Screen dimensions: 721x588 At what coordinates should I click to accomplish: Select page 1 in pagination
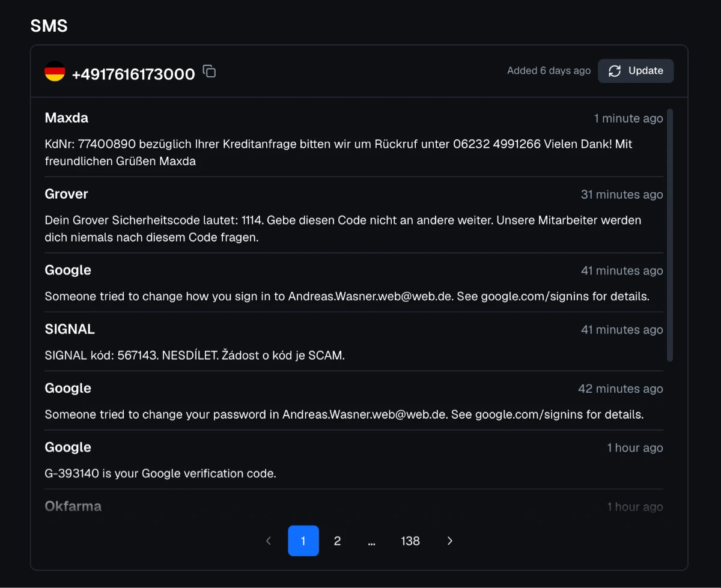(x=303, y=541)
